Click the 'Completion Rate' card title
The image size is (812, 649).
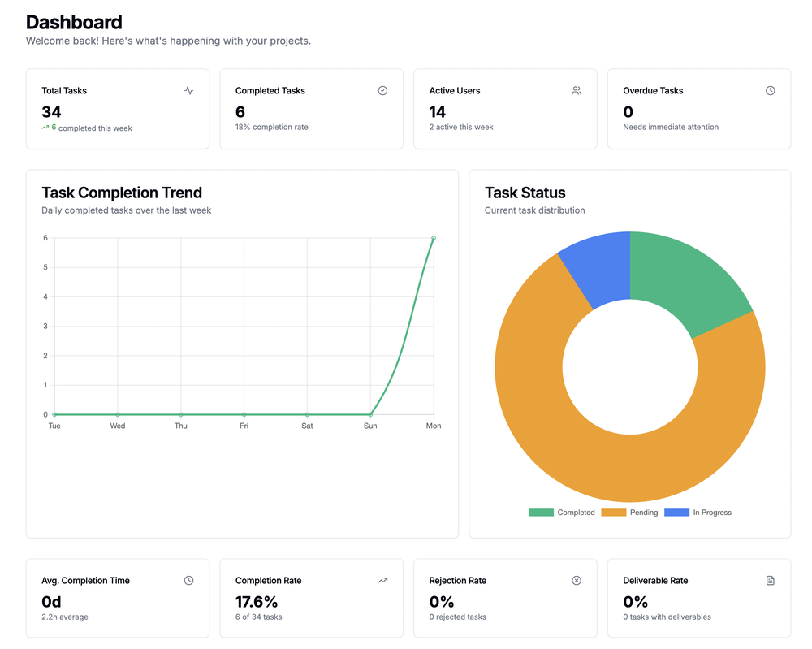(268, 581)
